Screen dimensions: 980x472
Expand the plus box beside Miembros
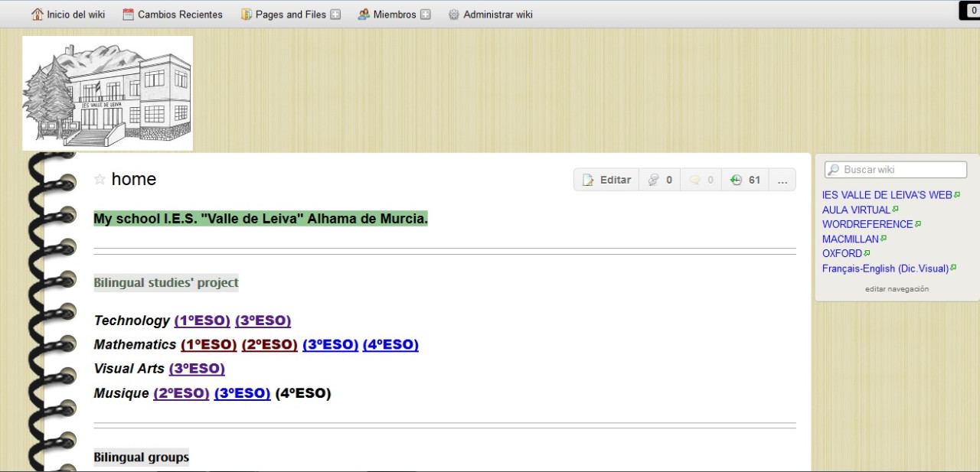(x=426, y=14)
